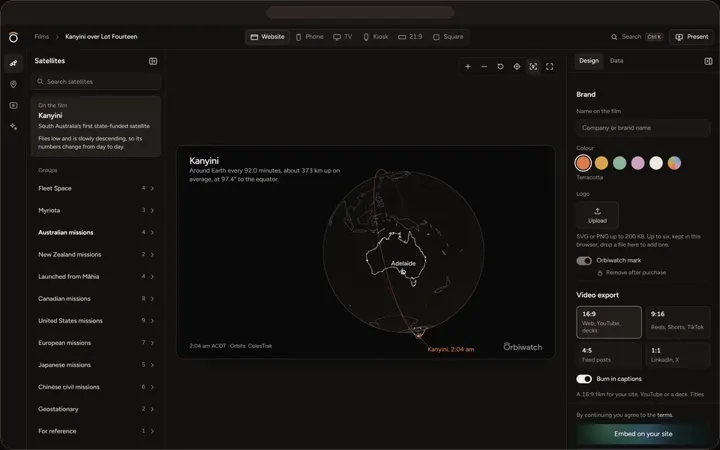Expand the Geostationary group

point(96,409)
